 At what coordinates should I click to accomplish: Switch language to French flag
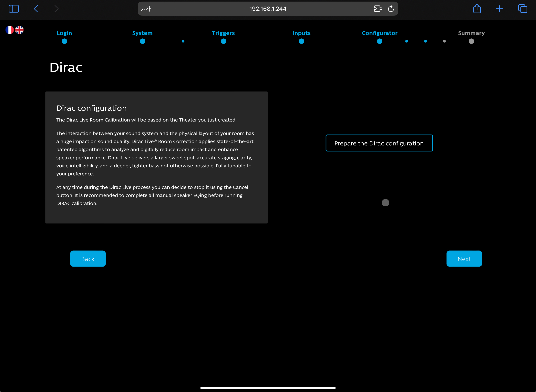[x=9, y=30]
